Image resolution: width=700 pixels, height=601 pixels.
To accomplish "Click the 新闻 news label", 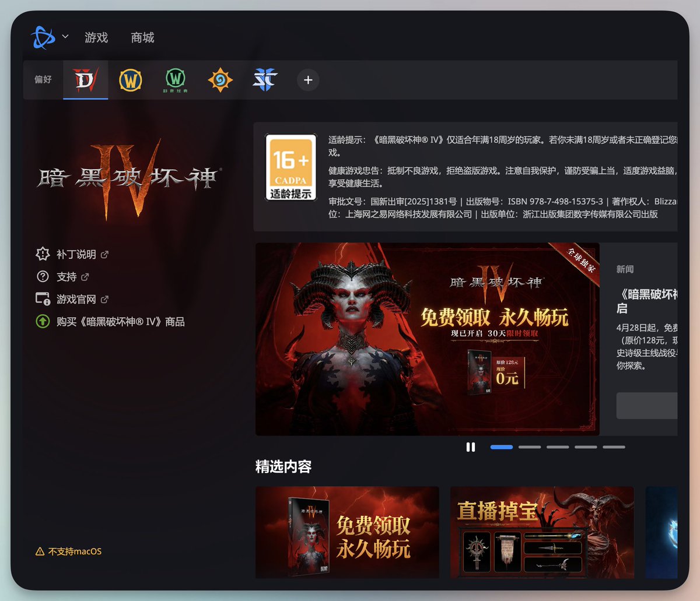I will [x=625, y=269].
